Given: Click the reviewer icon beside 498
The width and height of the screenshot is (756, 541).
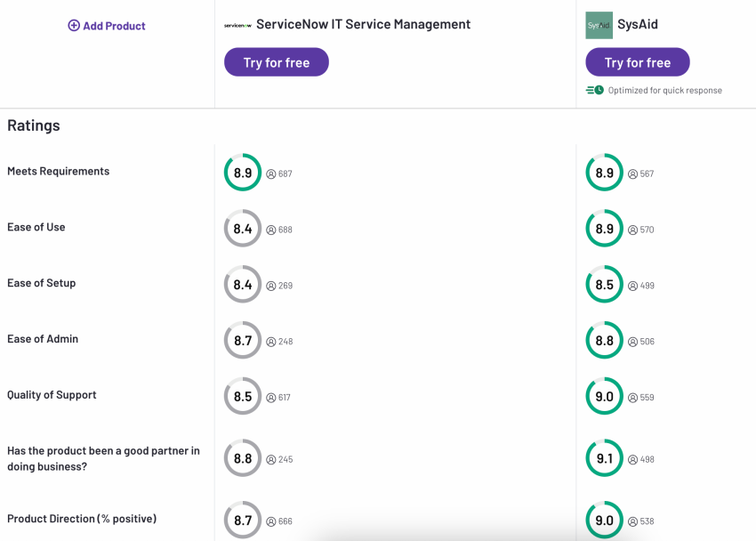Looking at the screenshot, I should pos(632,459).
